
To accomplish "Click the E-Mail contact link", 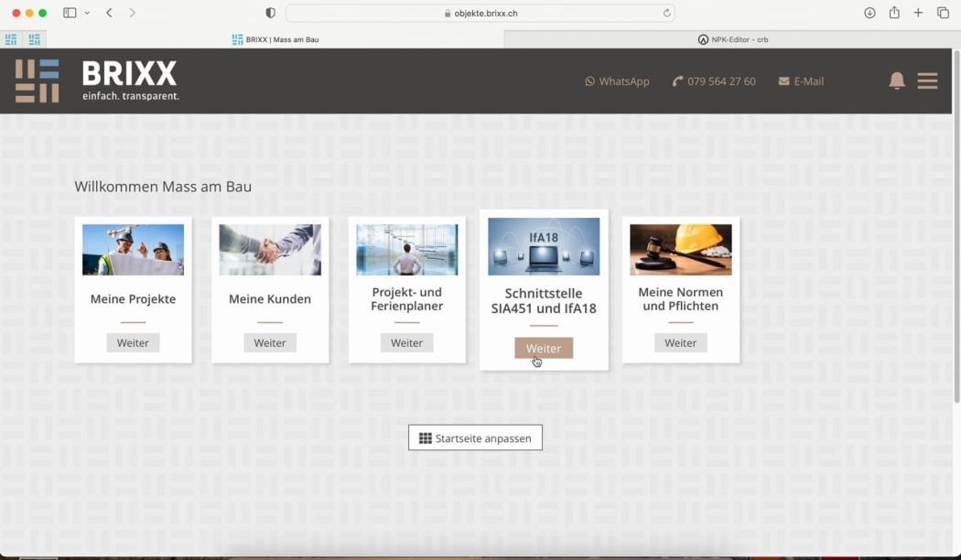I will pos(801,81).
